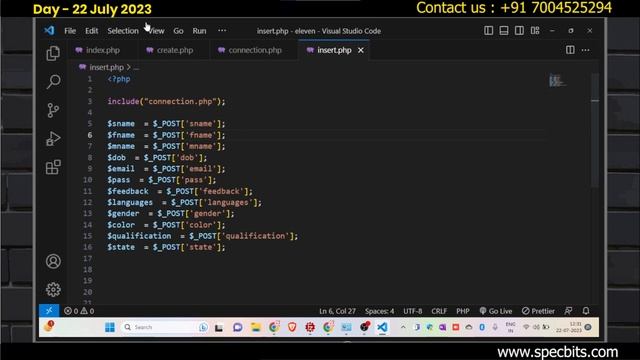Open editor More Actions ellipsis

(x=586, y=50)
